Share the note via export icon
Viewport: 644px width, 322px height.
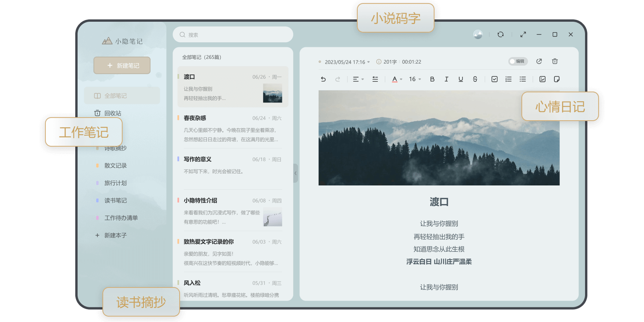pyautogui.click(x=539, y=61)
